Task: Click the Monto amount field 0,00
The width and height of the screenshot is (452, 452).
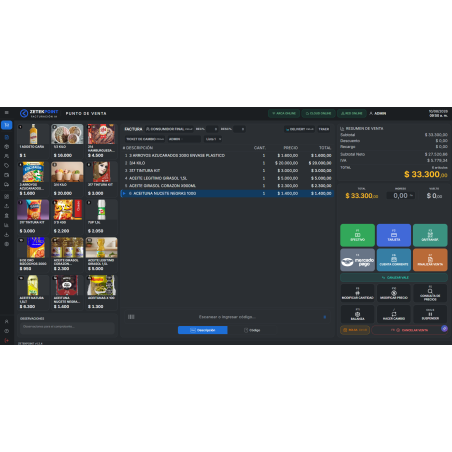Action: [x=400, y=196]
